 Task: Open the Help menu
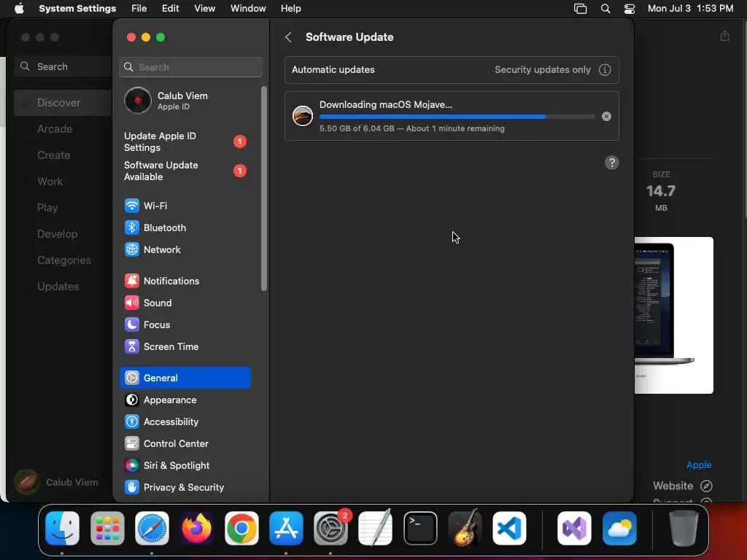tap(290, 9)
